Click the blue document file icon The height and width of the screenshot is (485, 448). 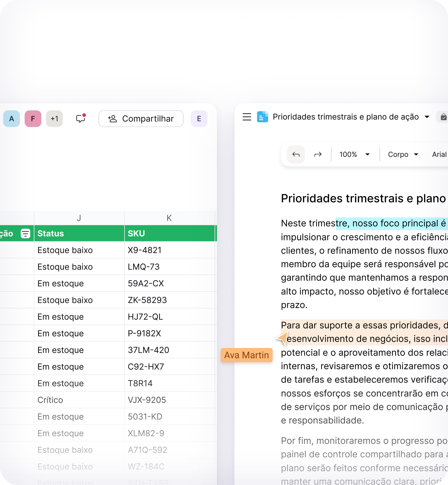pos(262,117)
